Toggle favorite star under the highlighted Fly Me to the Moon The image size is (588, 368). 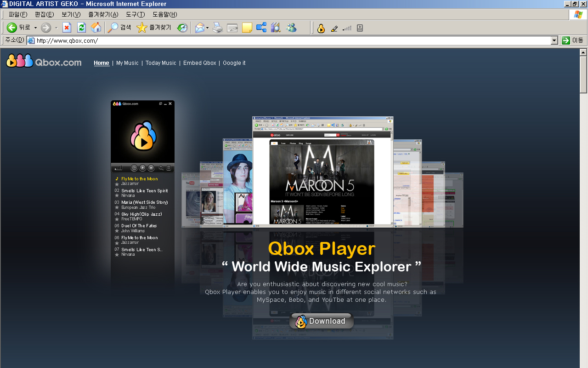click(117, 184)
